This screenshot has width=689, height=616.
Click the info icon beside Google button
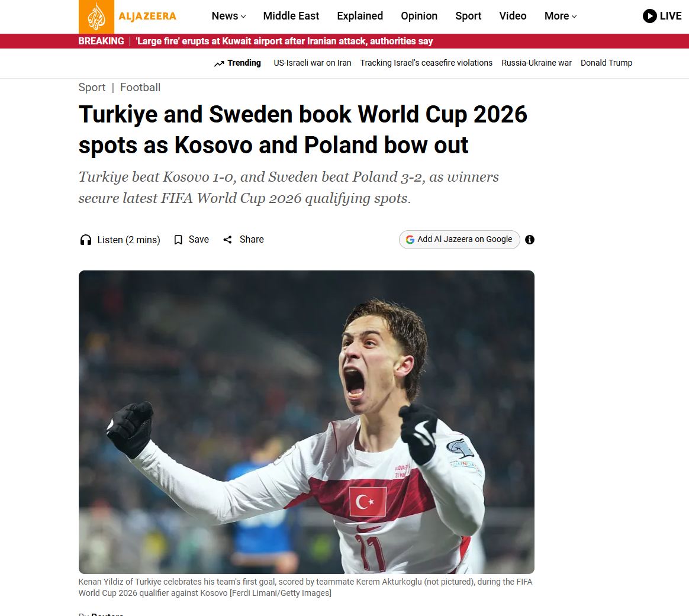point(530,240)
